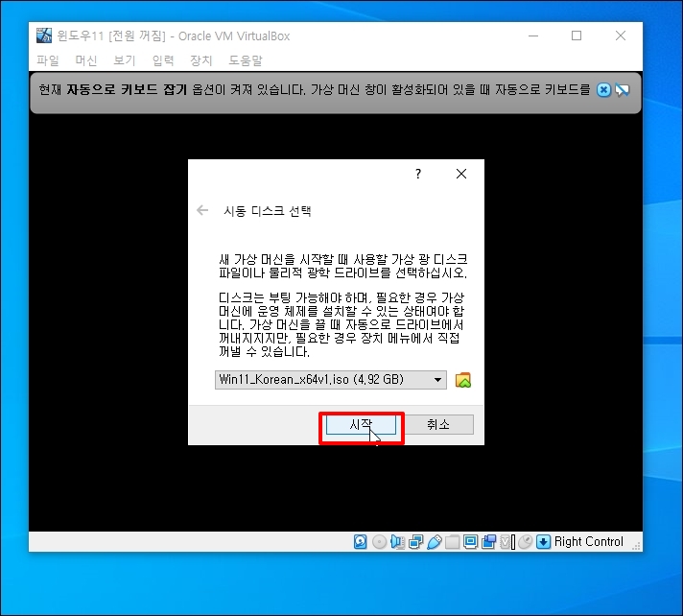
Task: Open the 머신 menu
Action: [x=85, y=60]
